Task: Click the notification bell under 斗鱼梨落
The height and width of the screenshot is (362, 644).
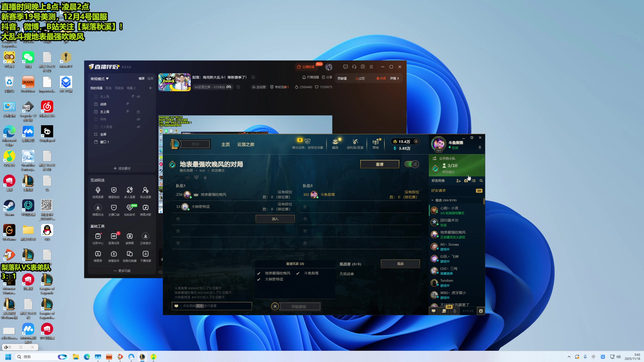Action: (480, 148)
